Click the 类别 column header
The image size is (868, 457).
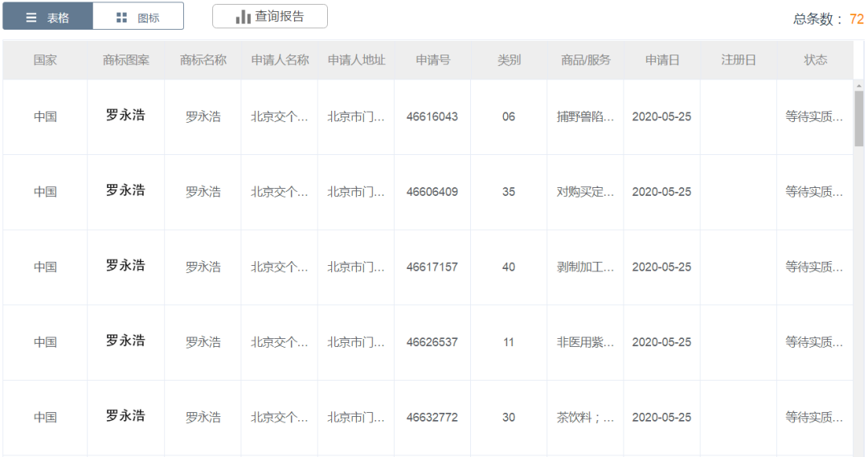[x=509, y=59]
